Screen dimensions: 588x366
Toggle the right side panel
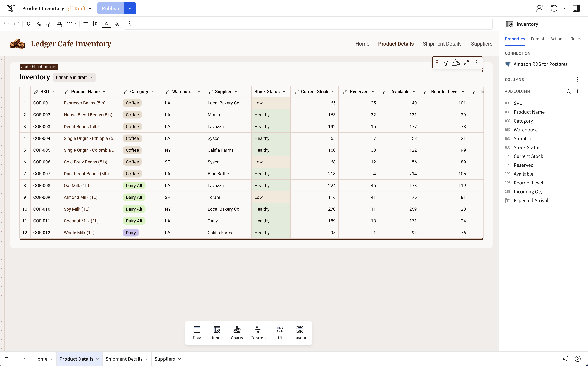pos(576,8)
